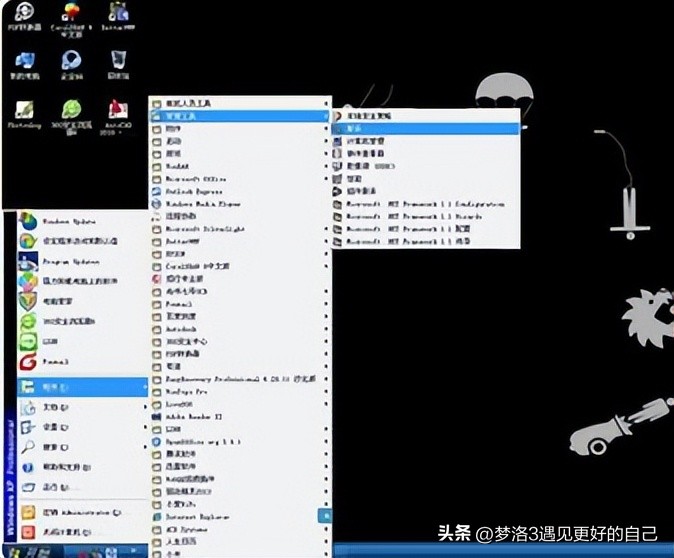Open Outlook Express from the programs list
Viewport: 674px width, 558px height.
click(241, 191)
